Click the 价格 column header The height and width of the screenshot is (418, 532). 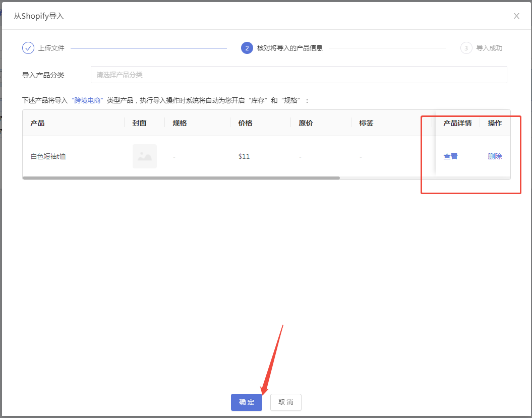[246, 123]
